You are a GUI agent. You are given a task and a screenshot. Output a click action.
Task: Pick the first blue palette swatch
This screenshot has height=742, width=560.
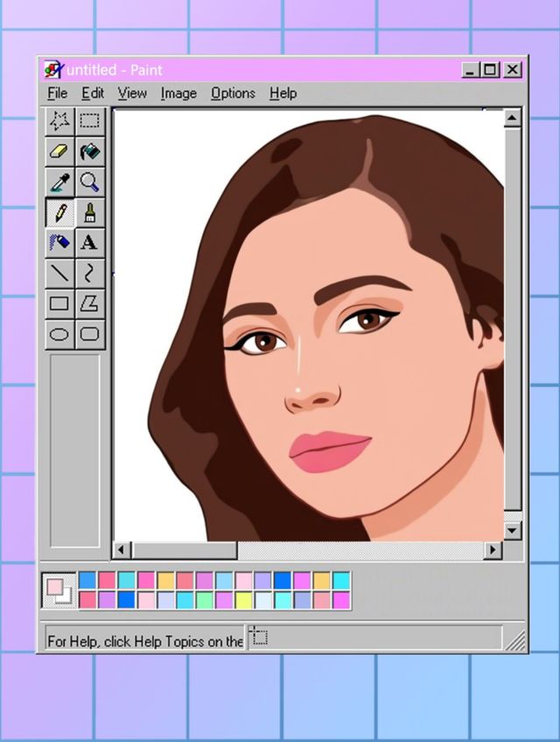87,580
